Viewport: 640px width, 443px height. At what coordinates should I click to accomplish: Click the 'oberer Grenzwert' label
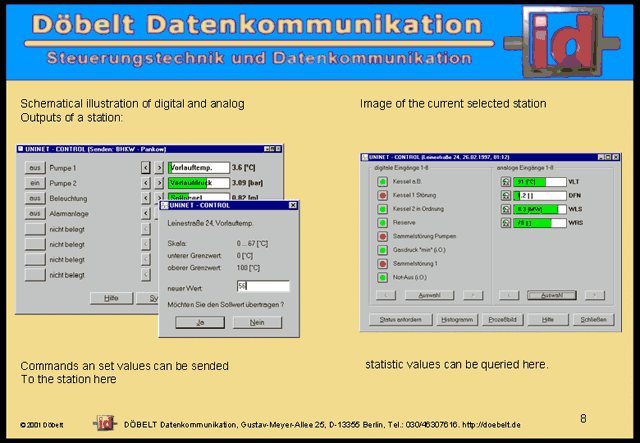pos(194,268)
